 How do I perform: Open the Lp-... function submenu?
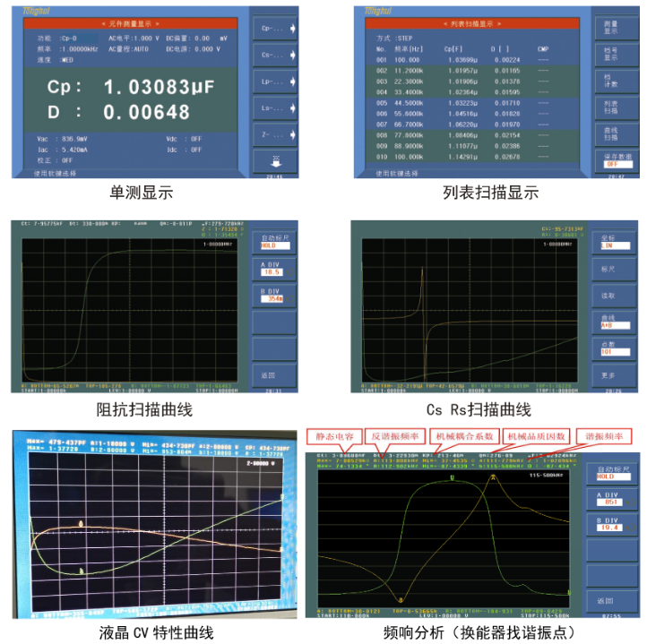coord(275,82)
